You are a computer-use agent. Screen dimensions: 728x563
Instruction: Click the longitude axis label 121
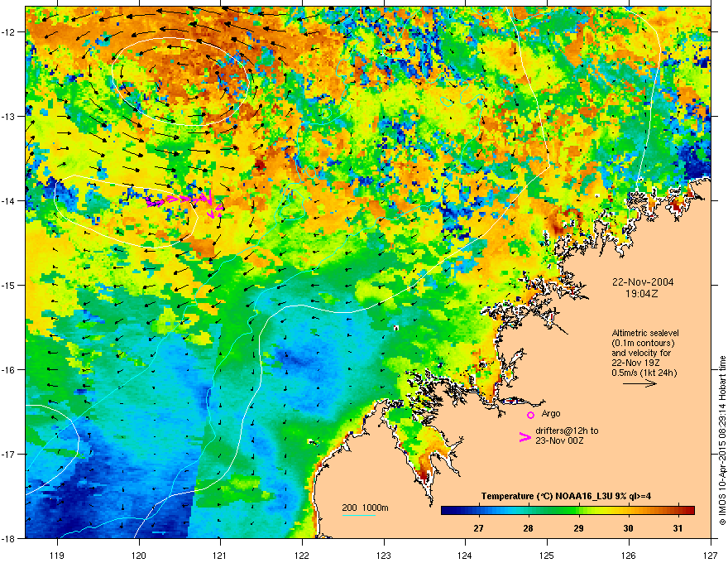tap(220, 555)
